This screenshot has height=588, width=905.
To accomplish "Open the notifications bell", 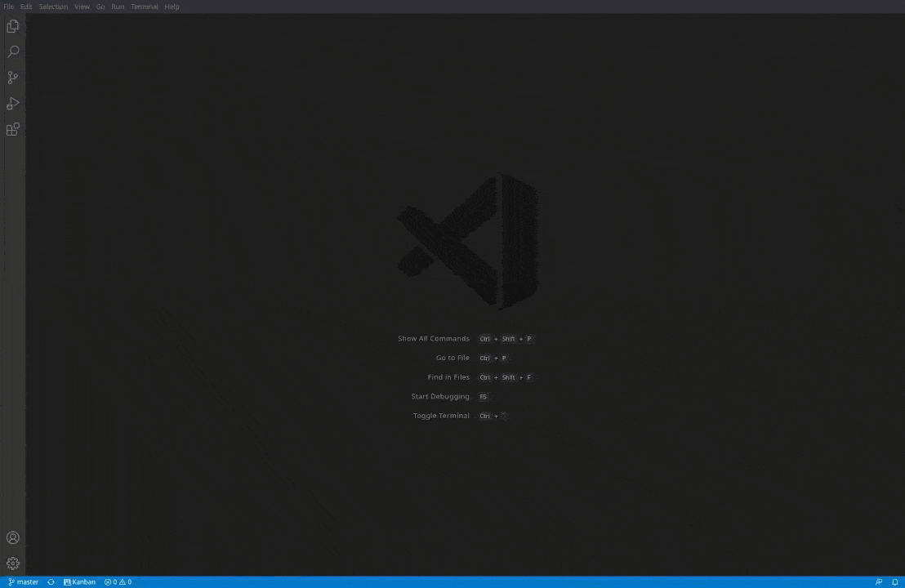I will pyautogui.click(x=894, y=581).
